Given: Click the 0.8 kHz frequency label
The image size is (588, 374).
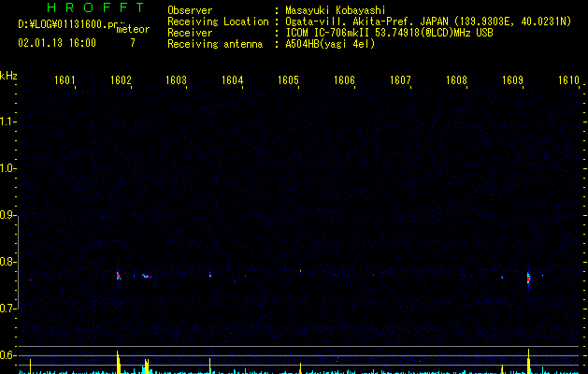Looking at the screenshot, I should [x=7, y=262].
